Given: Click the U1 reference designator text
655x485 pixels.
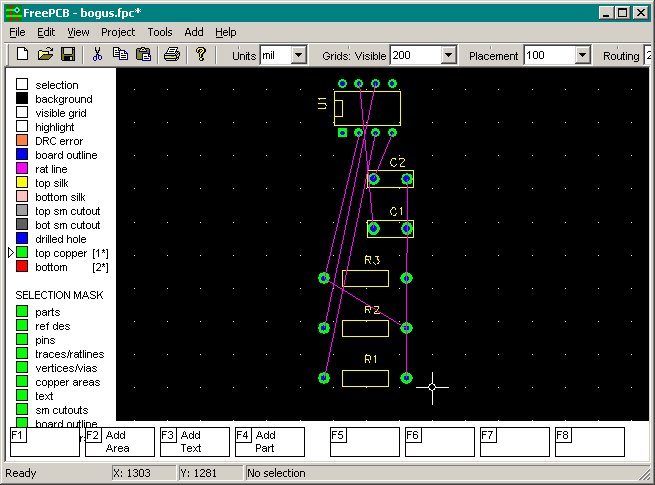Looking at the screenshot, I should point(322,103).
